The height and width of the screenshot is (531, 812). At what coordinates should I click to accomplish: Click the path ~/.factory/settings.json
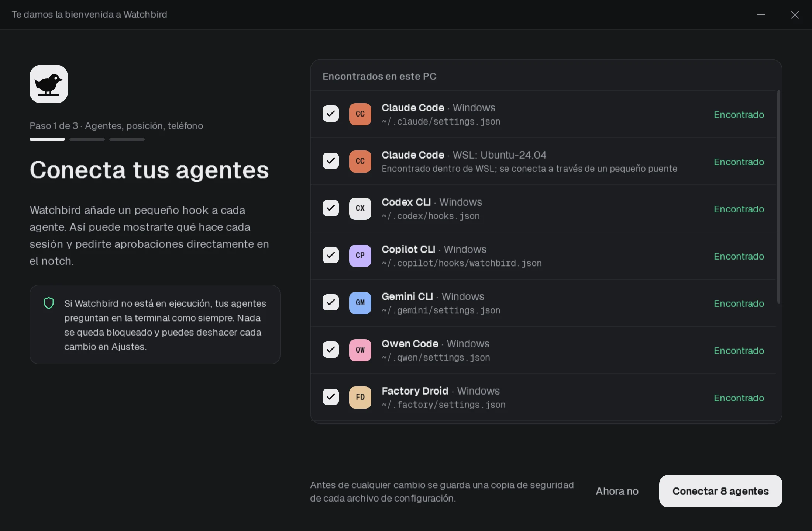[x=444, y=405]
